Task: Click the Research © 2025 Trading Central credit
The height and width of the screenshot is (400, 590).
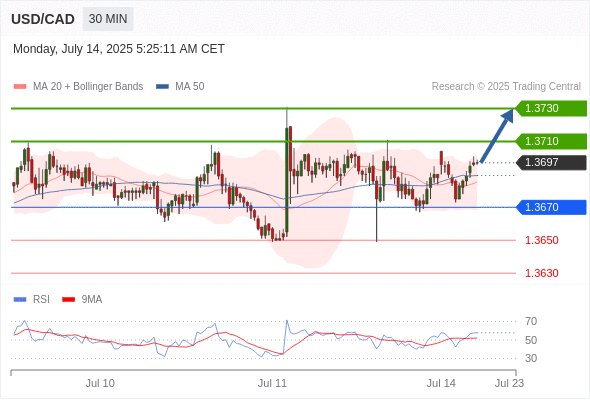Action: pos(506,87)
